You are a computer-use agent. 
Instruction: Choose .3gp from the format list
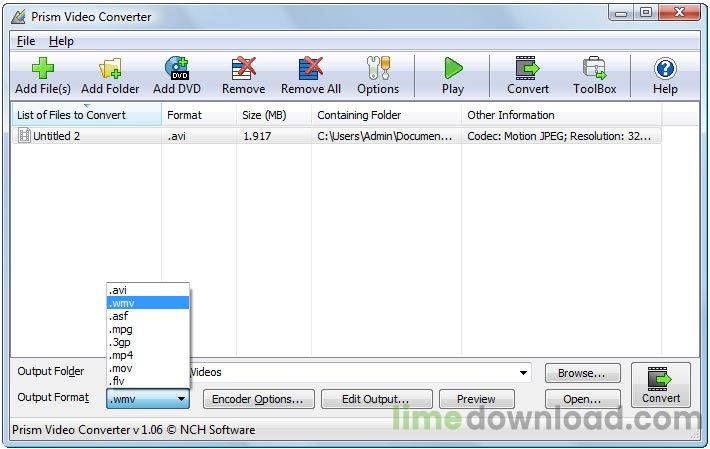point(148,342)
